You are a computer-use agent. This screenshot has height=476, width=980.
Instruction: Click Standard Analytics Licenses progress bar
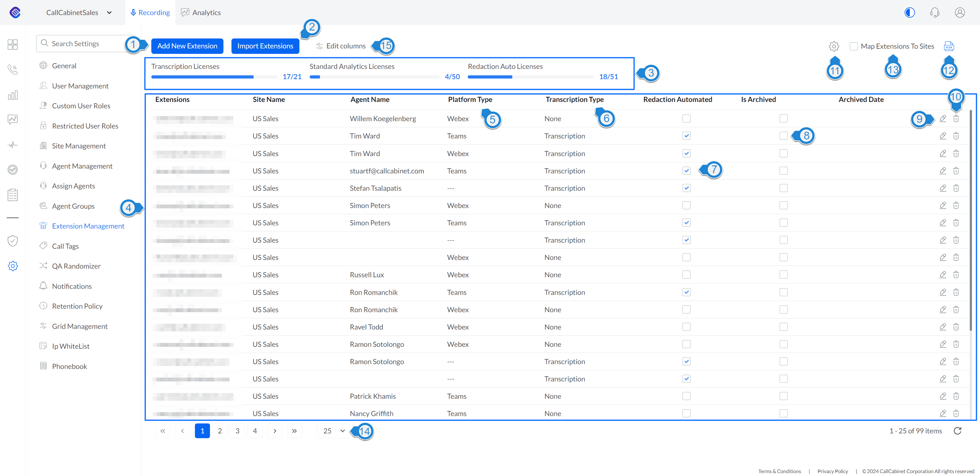click(x=374, y=77)
